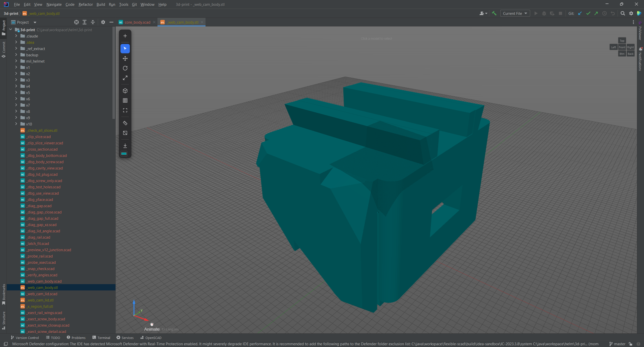Viewport: 644px width, 347px height.
Task: Open the OpenSCAD tool window
Action: click(x=151, y=338)
